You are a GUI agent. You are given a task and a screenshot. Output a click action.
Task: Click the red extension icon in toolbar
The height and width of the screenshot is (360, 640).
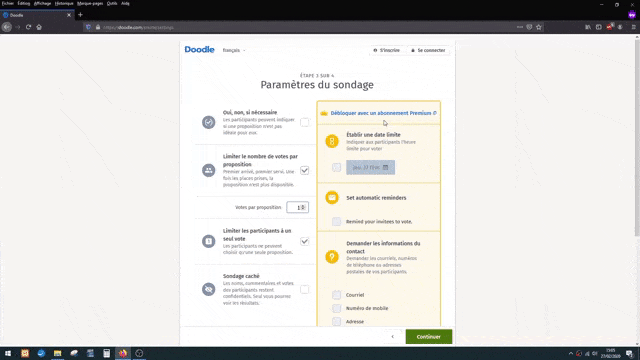[609, 27]
